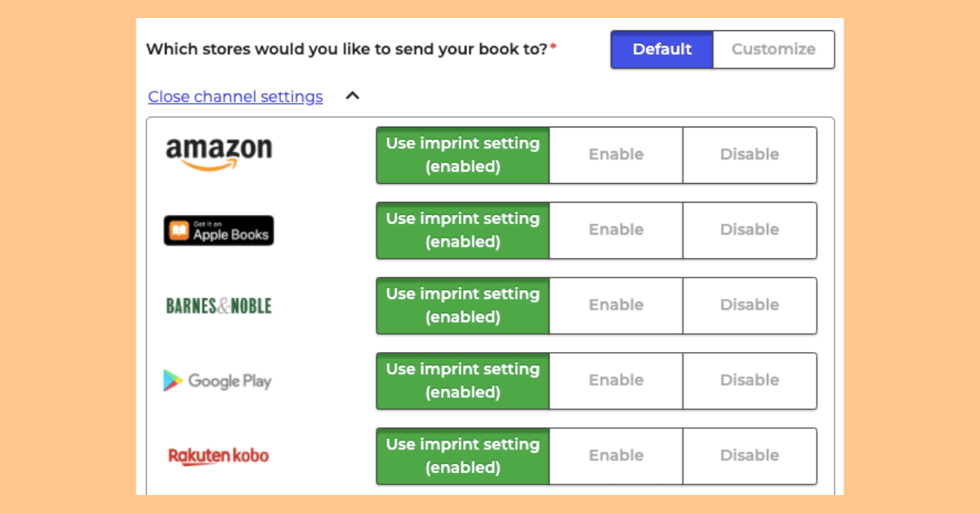980x513 pixels.
Task: Select the Default store option
Action: tap(661, 49)
